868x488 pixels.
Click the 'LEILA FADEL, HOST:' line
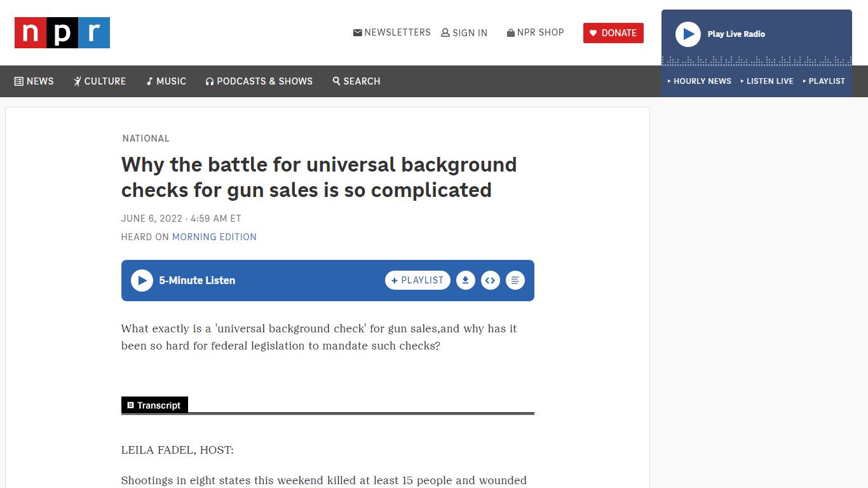click(x=177, y=451)
